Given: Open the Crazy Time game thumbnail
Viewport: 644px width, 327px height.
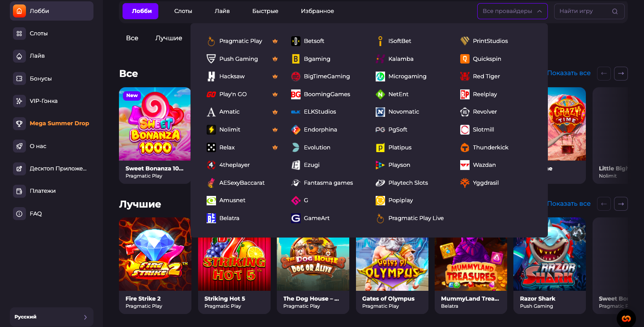Looking at the screenshot, I should click(567, 124).
